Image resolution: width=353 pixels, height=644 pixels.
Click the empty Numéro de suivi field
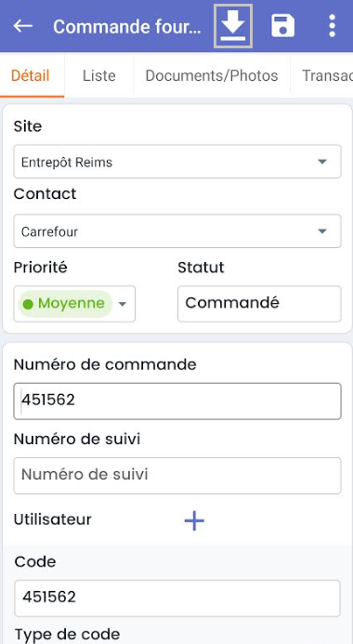[x=177, y=476]
